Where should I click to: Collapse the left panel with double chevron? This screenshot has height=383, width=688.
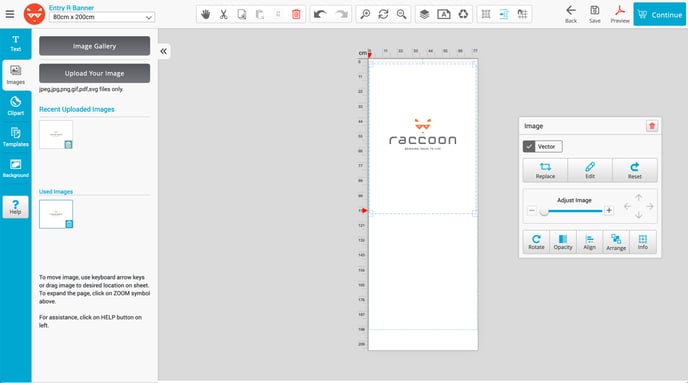[163, 51]
